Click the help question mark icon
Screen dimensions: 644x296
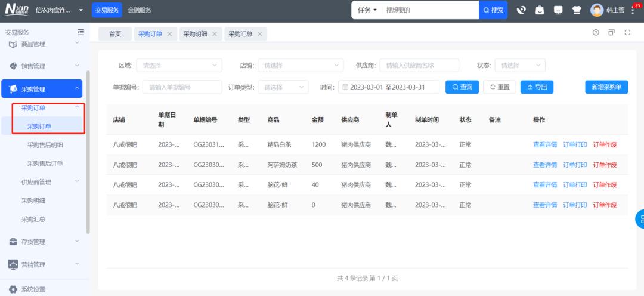[x=596, y=33]
